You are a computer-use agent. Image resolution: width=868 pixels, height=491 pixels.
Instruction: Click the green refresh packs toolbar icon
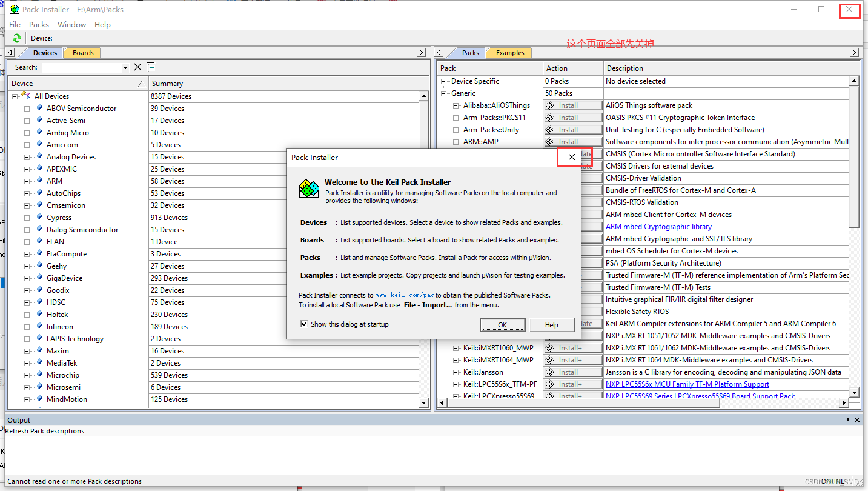(x=16, y=38)
